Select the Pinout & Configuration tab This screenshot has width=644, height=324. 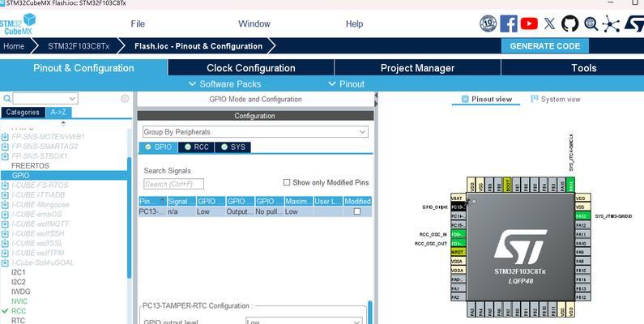tap(83, 68)
